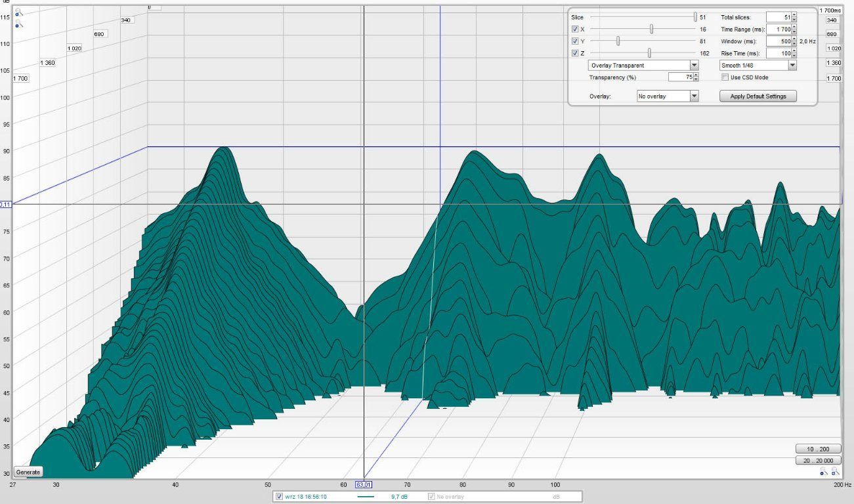Image resolution: width=854 pixels, height=504 pixels.
Task: Click the 2,0 Hz window resolution text
Action: tap(807, 41)
